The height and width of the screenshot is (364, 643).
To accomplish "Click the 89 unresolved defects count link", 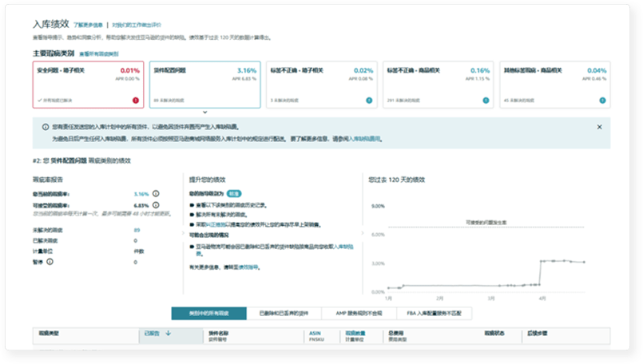I will click(x=137, y=230).
